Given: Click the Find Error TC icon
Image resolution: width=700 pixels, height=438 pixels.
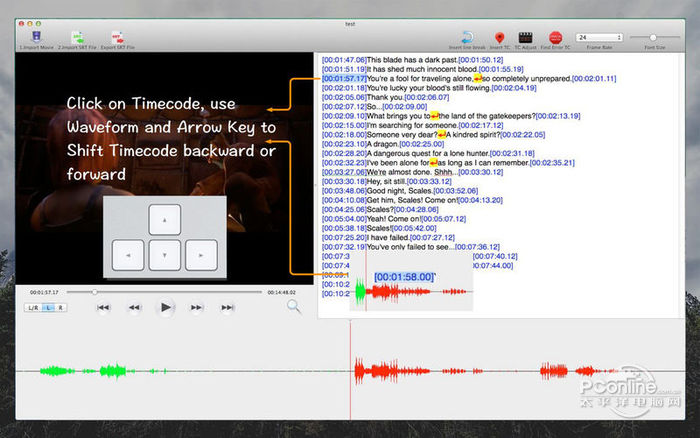Looking at the screenshot, I should 555,38.
